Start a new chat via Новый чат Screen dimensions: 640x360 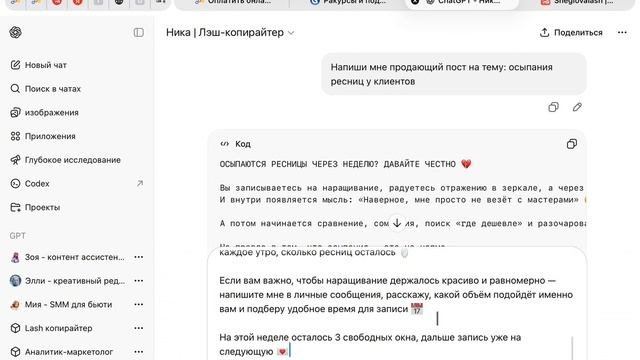point(77,65)
